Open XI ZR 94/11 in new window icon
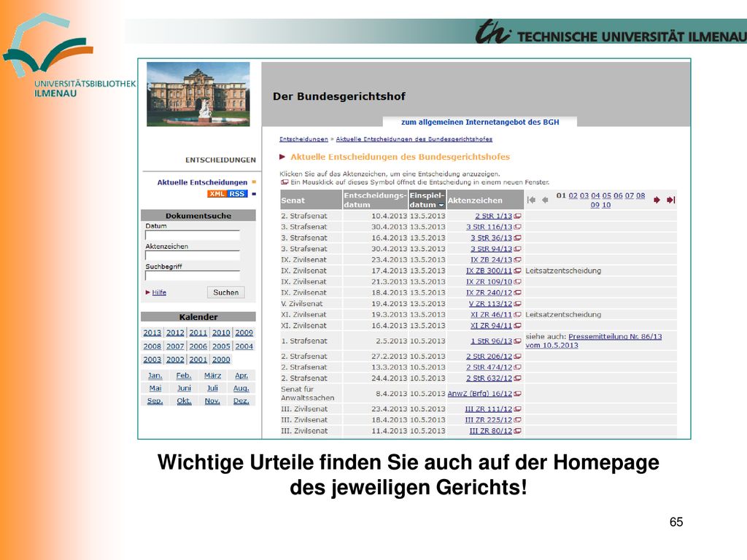 click(x=517, y=326)
